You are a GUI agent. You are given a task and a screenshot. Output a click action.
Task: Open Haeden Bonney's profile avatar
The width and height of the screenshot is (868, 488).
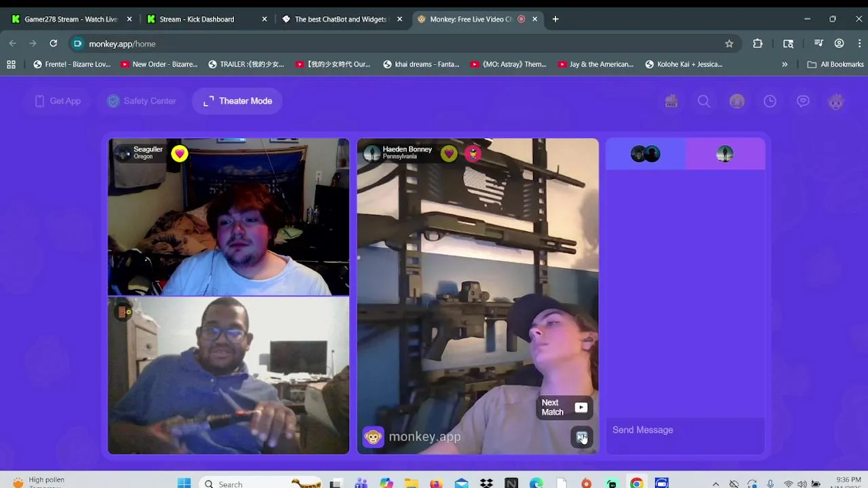click(372, 154)
